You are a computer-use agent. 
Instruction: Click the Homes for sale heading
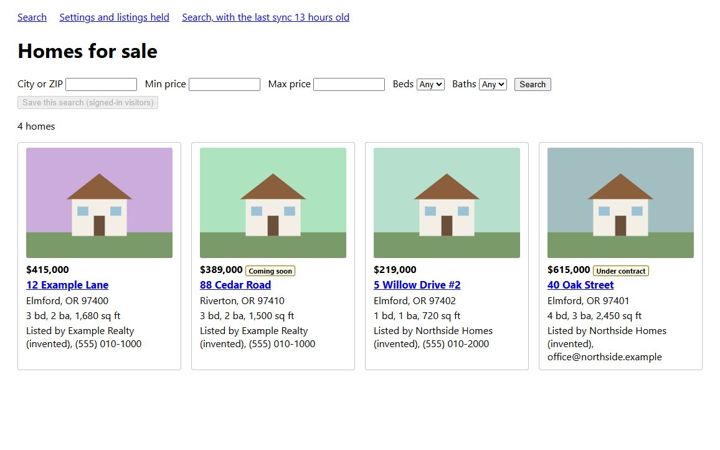(x=87, y=51)
